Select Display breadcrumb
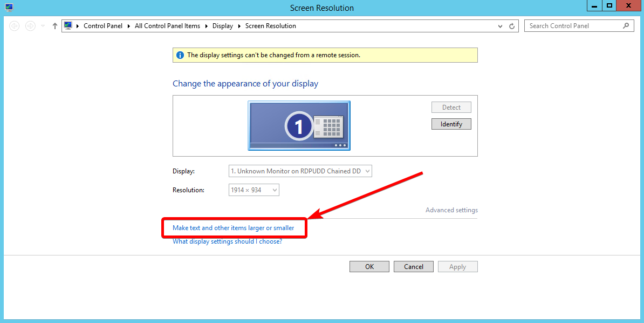This screenshot has width=644, height=323. coord(223,26)
